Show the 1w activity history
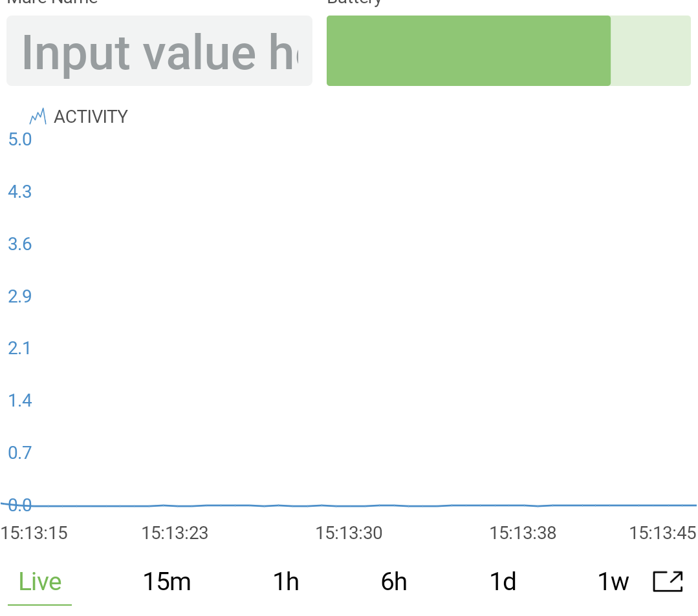Screen dimensions: 698x616 click(613, 582)
